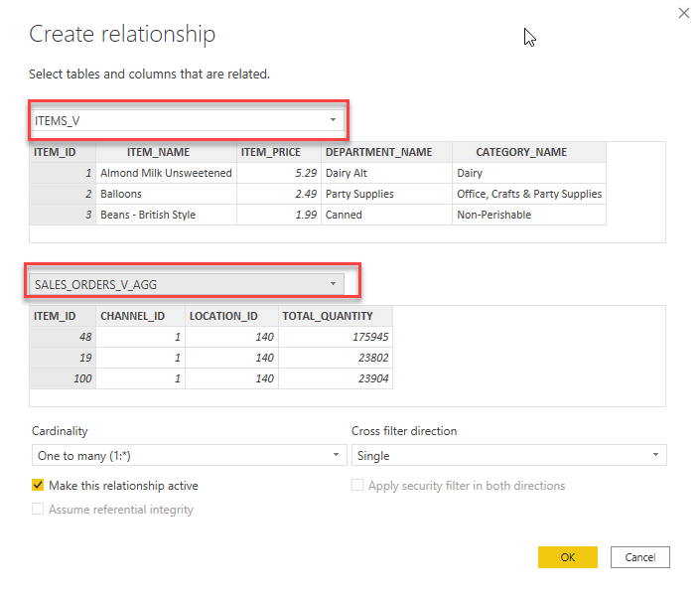Close the Create relationship dialog
This screenshot has width=700, height=597.
pyautogui.click(x=683, y=14)
